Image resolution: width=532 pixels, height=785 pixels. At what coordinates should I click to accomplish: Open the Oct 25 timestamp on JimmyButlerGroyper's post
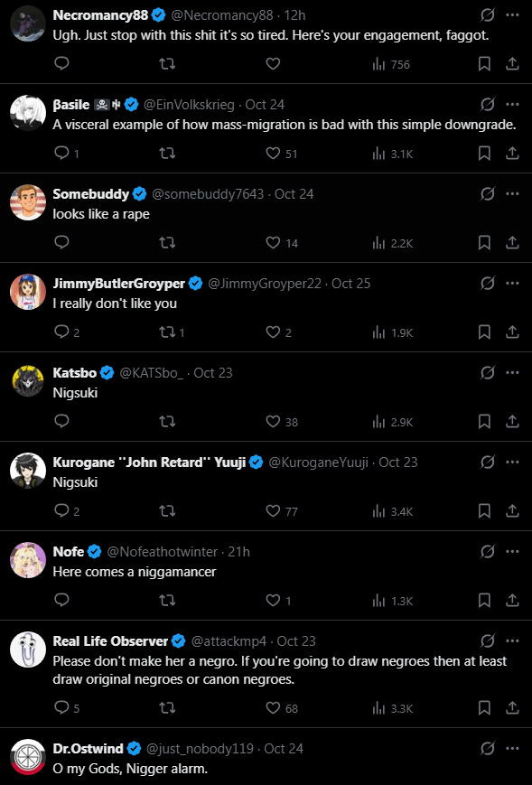click(350, 284)
